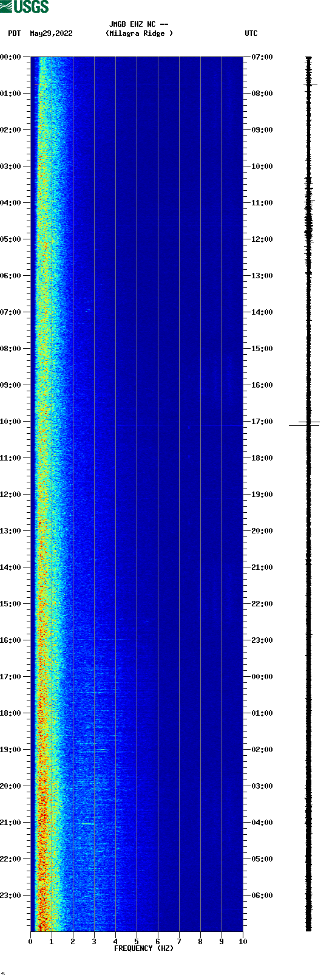This screenshot has width=335, height=980.
Task: Click the 03:00 PDT time label
Action: click(11, 166)
